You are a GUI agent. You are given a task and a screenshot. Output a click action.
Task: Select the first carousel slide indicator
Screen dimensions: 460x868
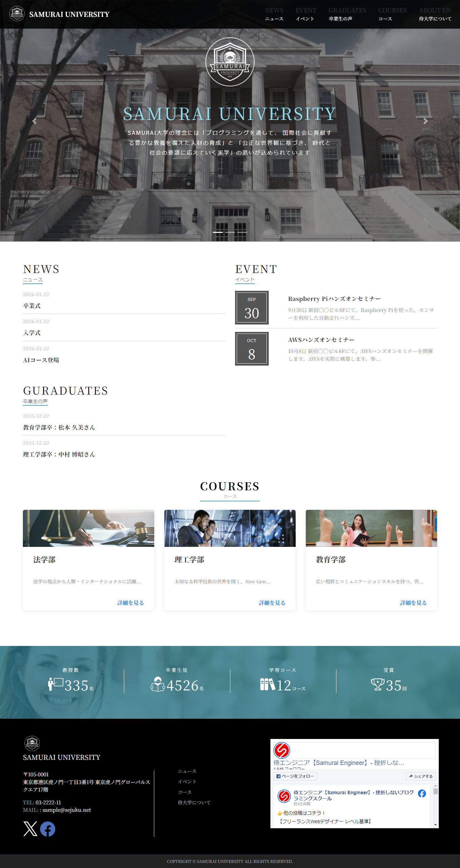[218, 232]
